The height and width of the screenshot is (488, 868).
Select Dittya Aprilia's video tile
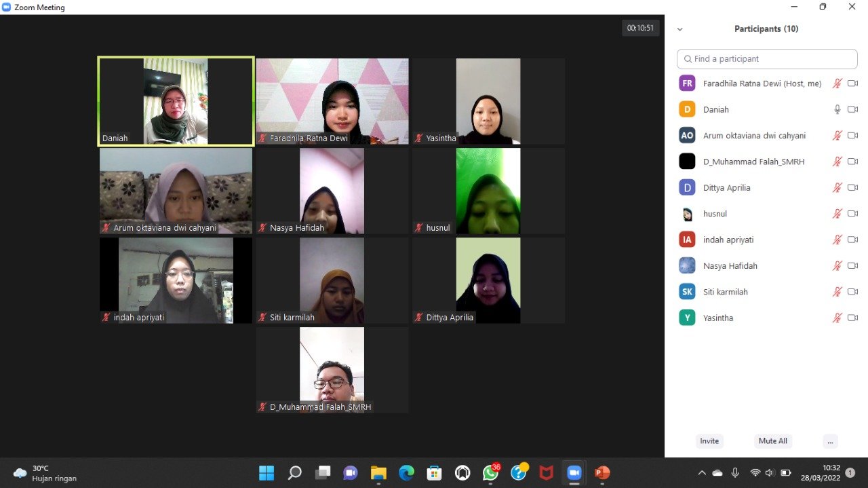488,280
